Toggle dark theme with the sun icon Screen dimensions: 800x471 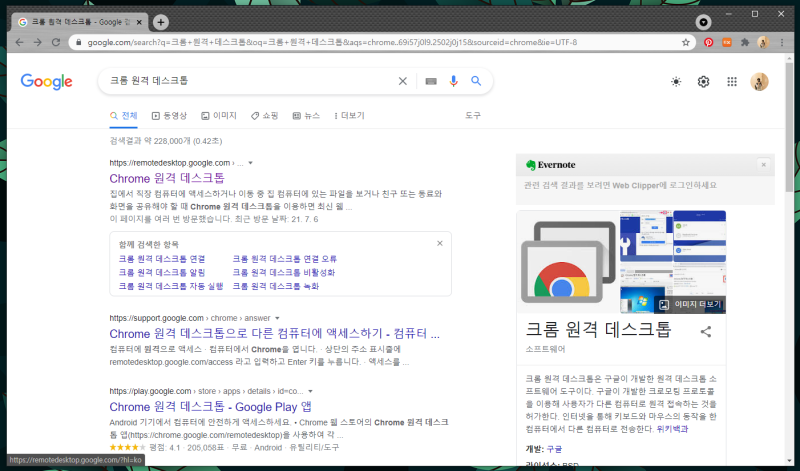click(676, 82)
